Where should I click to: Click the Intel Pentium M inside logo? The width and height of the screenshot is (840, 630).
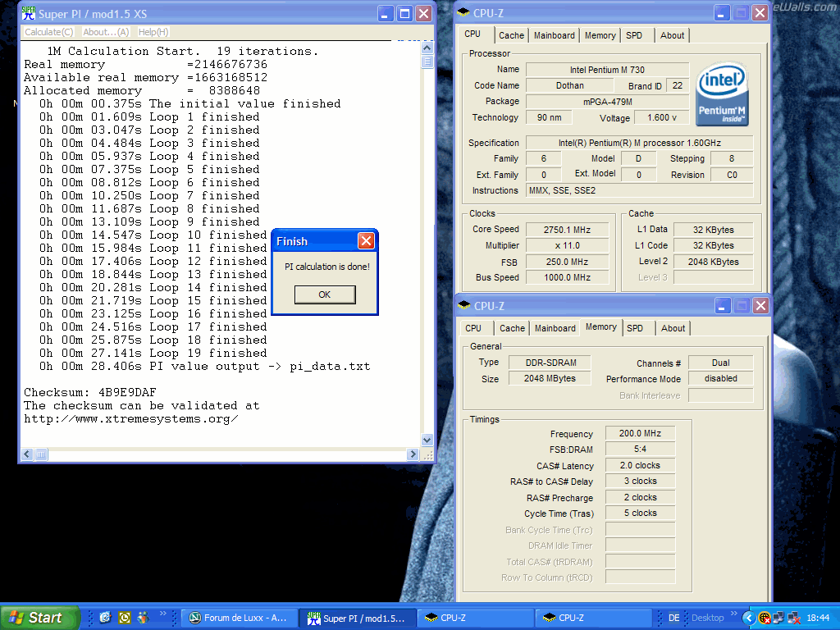tap(722, 94)
